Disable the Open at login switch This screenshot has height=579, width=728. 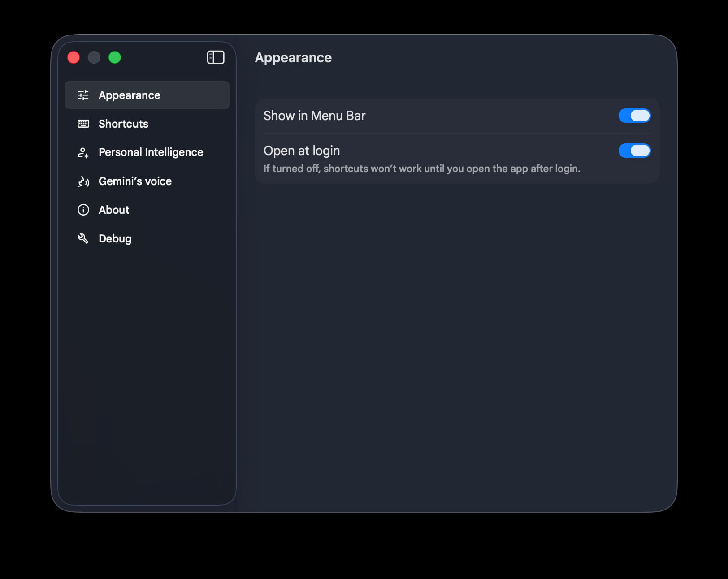tap(634, 151)
